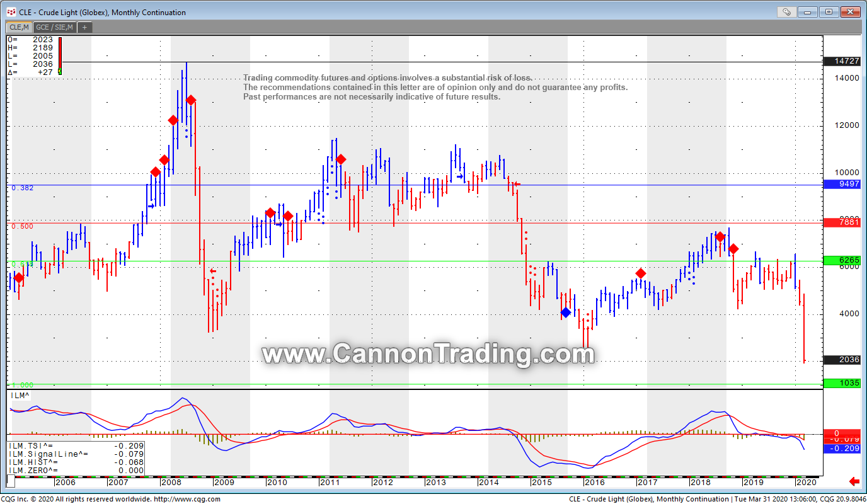Open the www.cqg.com link in footer
This screenshot has height=504, width=867.
(x=187, y=500)
